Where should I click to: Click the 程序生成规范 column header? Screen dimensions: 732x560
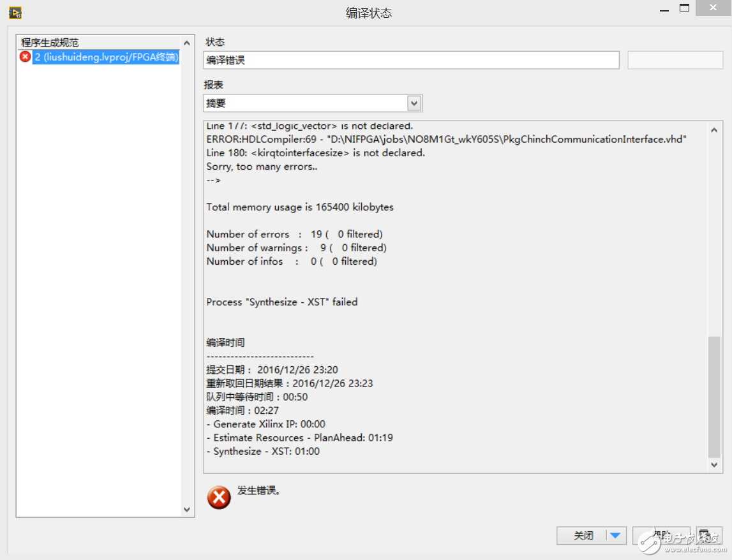(x=99, y=43)
